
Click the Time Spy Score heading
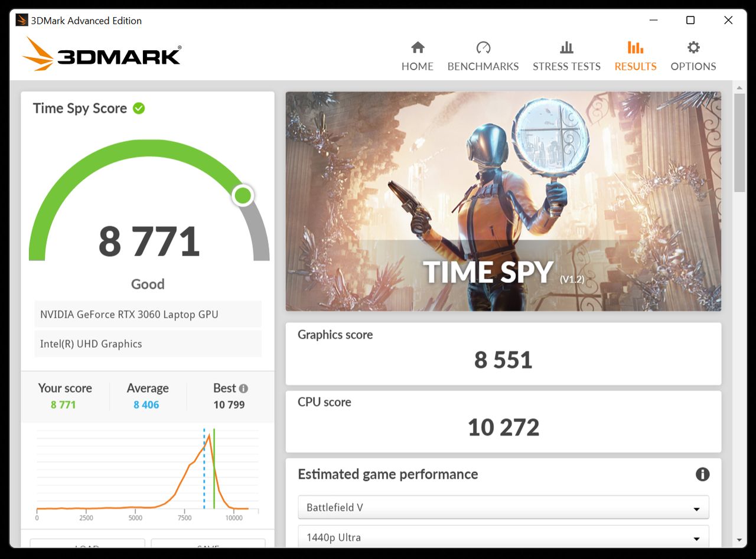tap(80, 109)
